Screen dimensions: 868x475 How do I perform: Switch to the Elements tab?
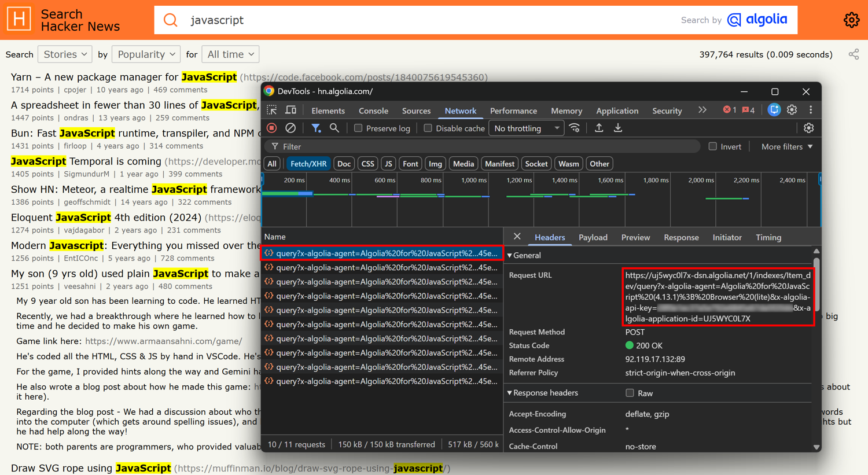tap(328, 111)
